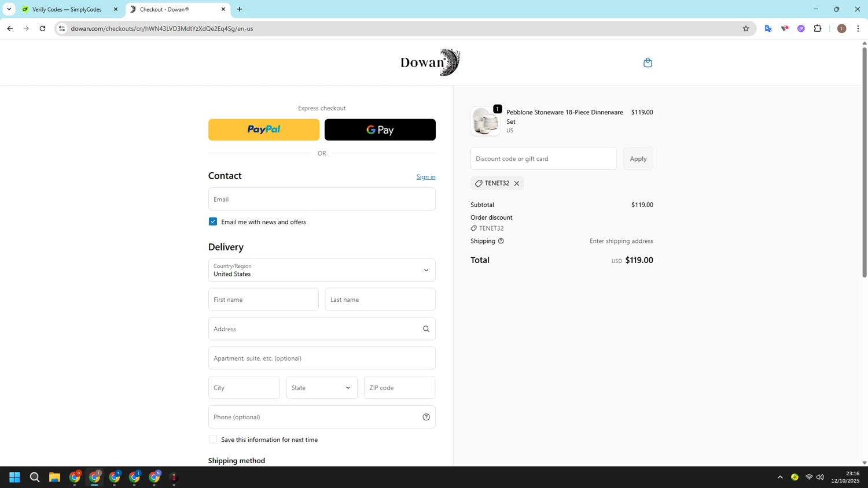Pay with the Google Pay button
Screen dimensions: 868x488
380,130
